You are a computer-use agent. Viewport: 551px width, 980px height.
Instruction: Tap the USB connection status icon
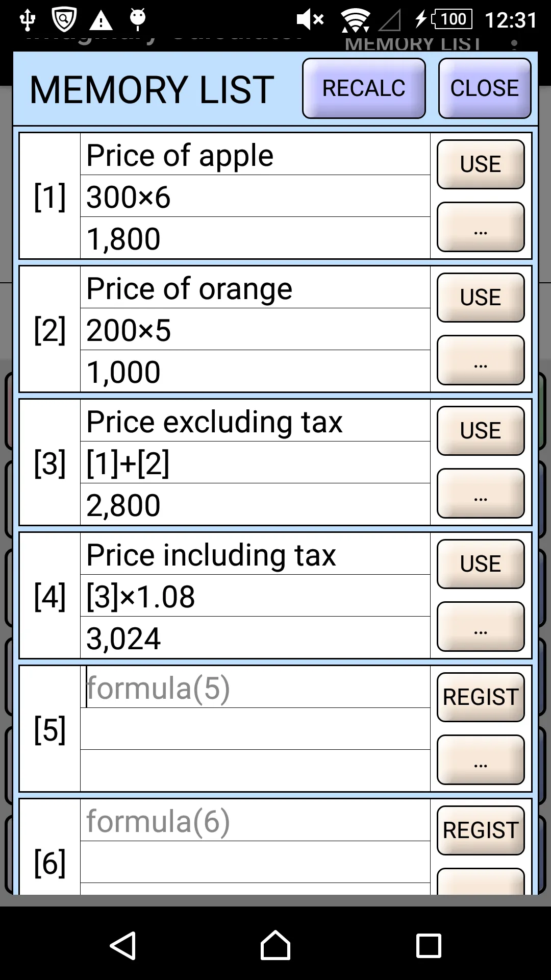(x=27, y=20)
